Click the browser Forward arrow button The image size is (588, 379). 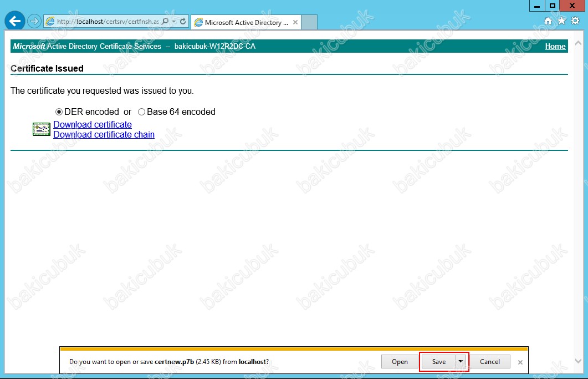tap(34, 21)
